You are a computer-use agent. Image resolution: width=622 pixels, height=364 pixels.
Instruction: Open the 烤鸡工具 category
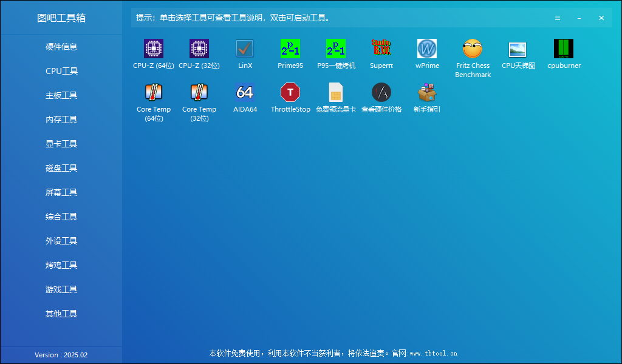coord(61,265)
